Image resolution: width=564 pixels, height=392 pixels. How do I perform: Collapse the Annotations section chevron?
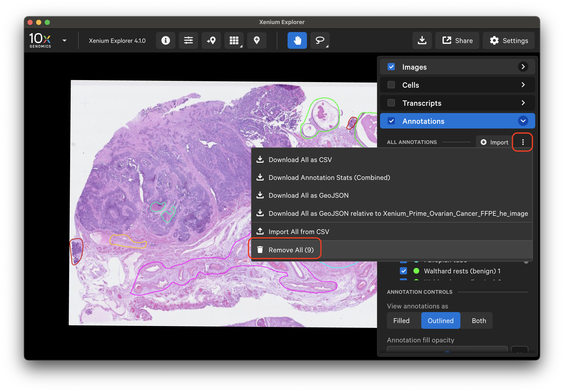(x=523, y=121)
